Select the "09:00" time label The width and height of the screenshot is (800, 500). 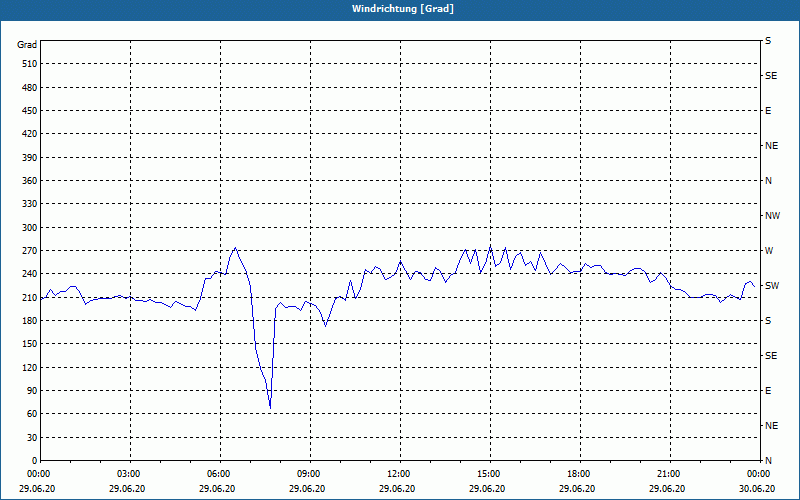point(308,474)
